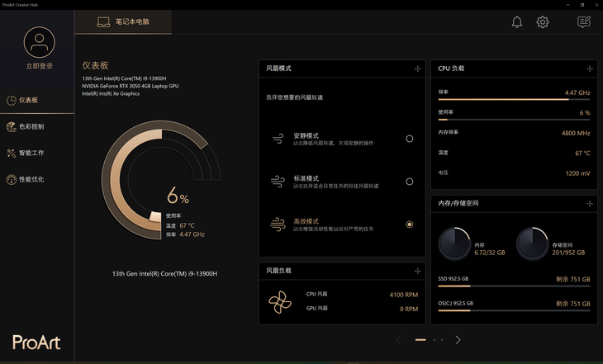Click the 0 RPM GPU fan value
This screenshot has width=603, height=364.
pos(408,309)
